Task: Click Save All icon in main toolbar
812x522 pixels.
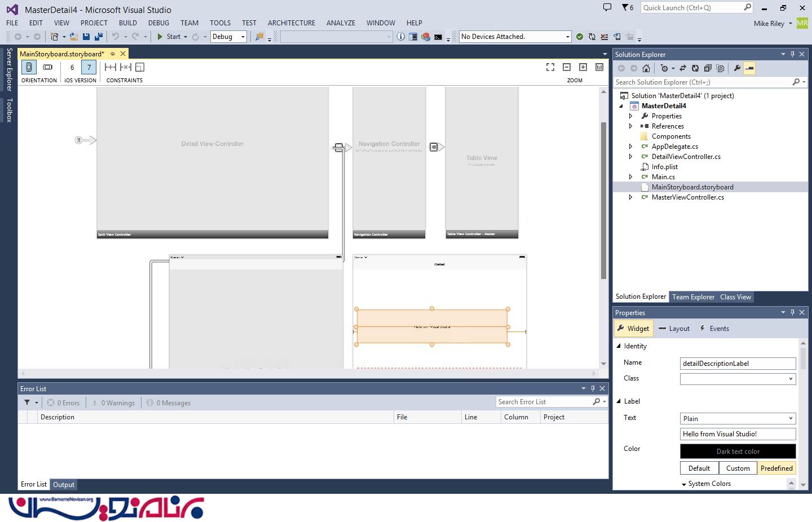Action: pyautogui.click(x=98, y=37)
